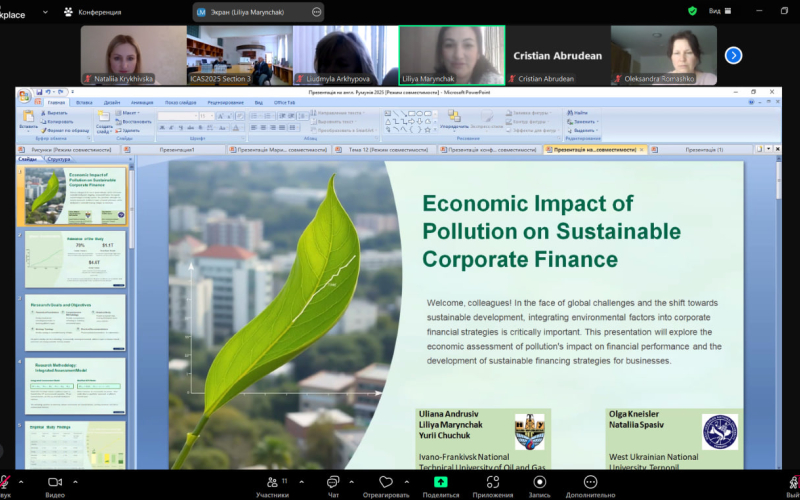800x500 pixels.
Task: Switch to the Рецензирование ribbon tab
Action: pos(226,103)
